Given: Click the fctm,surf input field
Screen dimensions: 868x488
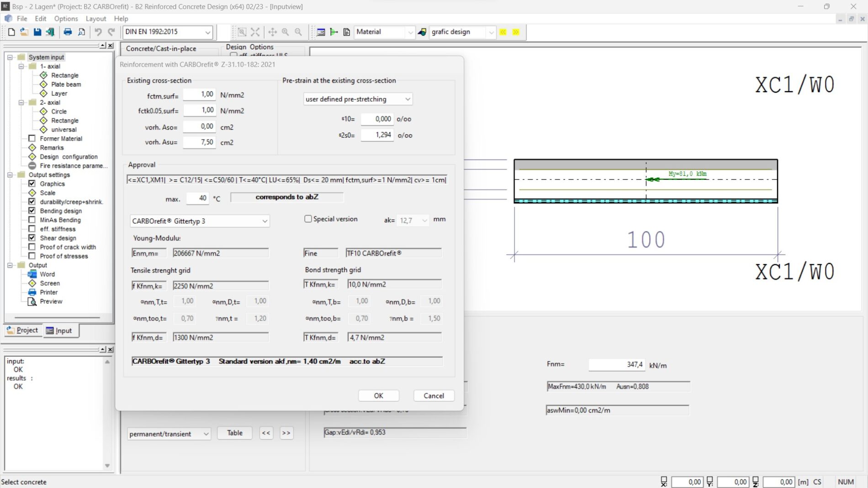Looking at the screenshot, I should (x=199, y=94).
